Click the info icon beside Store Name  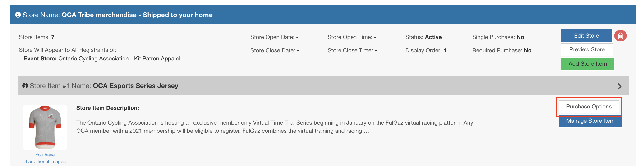(18, 15)
